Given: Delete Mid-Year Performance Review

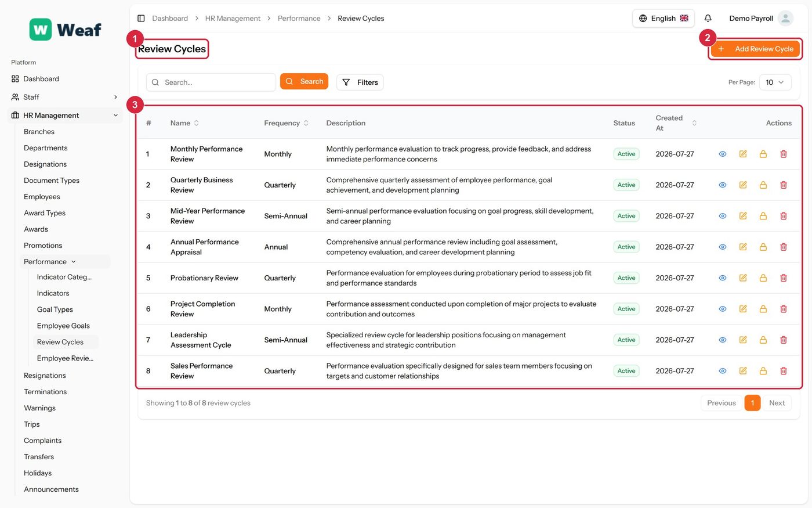Looking at the screenshot, I should coord(784,216).
